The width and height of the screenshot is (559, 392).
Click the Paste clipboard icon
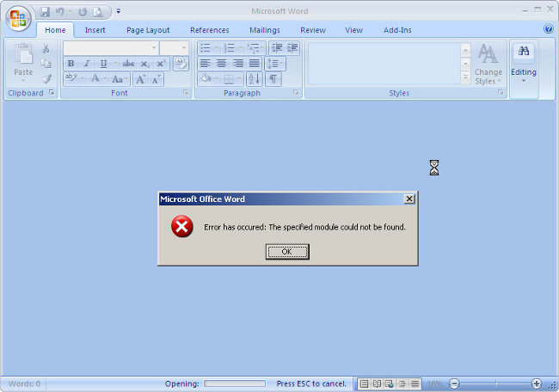(23, 55)
